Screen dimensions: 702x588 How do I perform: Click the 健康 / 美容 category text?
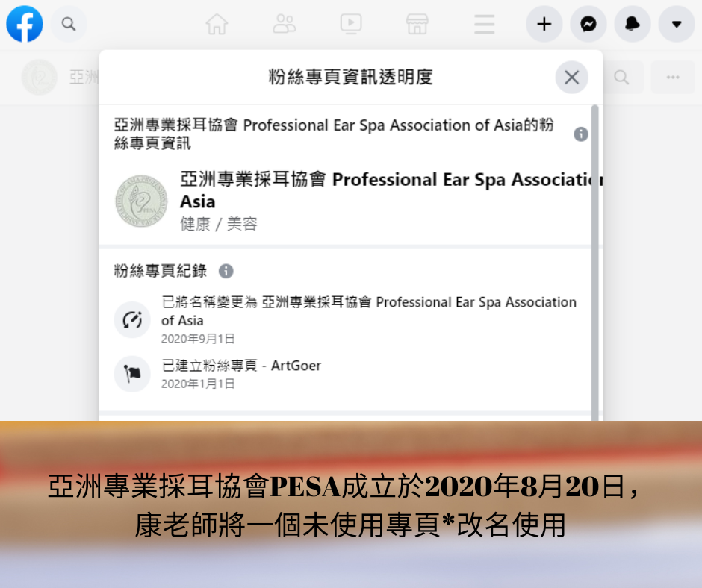click(219, 224)
